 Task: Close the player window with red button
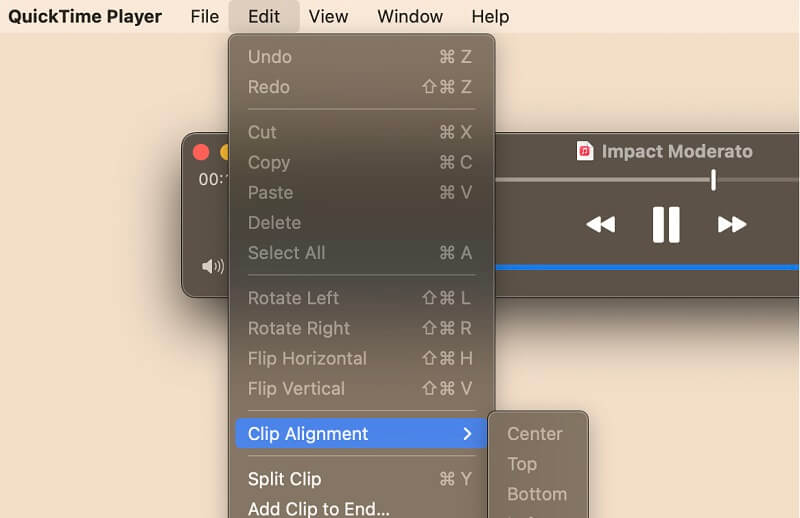click(x=201, y=152)
